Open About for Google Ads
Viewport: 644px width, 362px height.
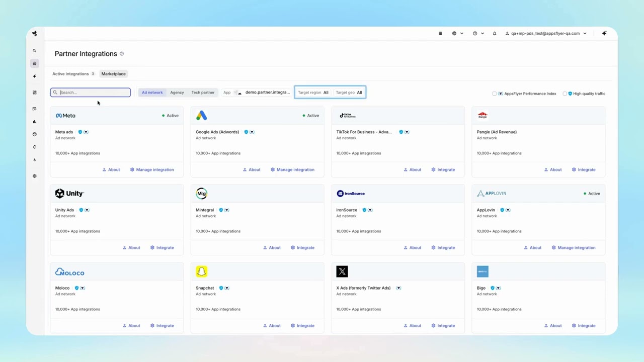pos(252,170)
